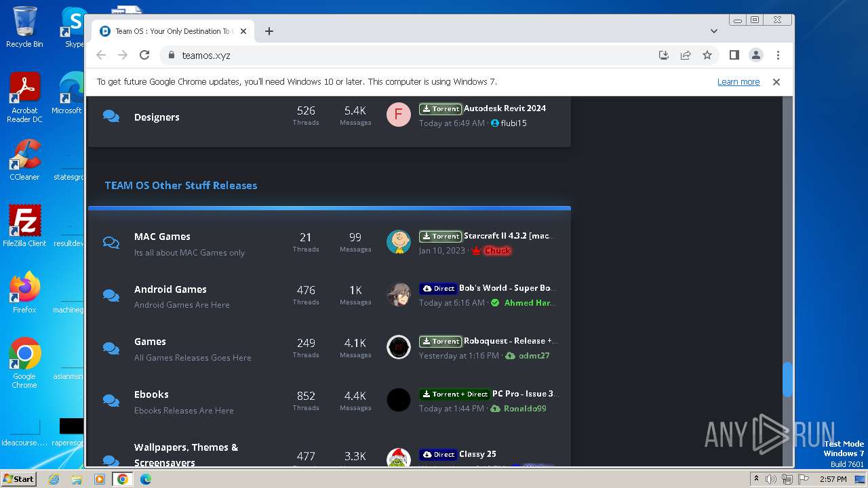Open PC Pro - Issue thread
This screenshot has width=868, height=488.
(524, 394)
